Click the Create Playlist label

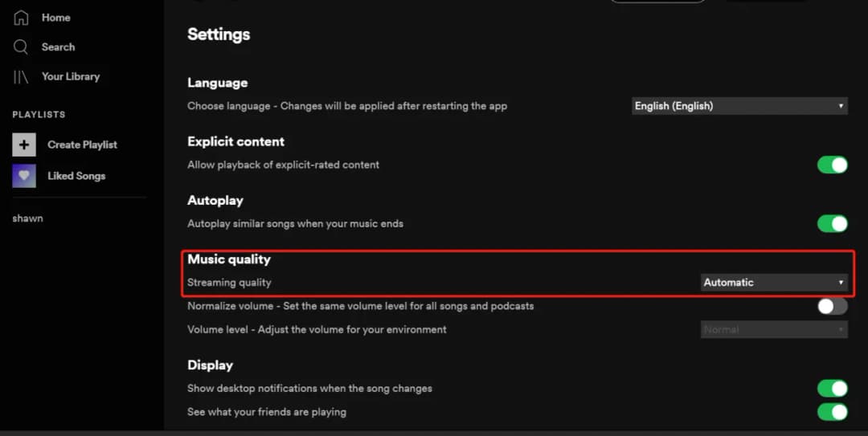pos(82,145)
